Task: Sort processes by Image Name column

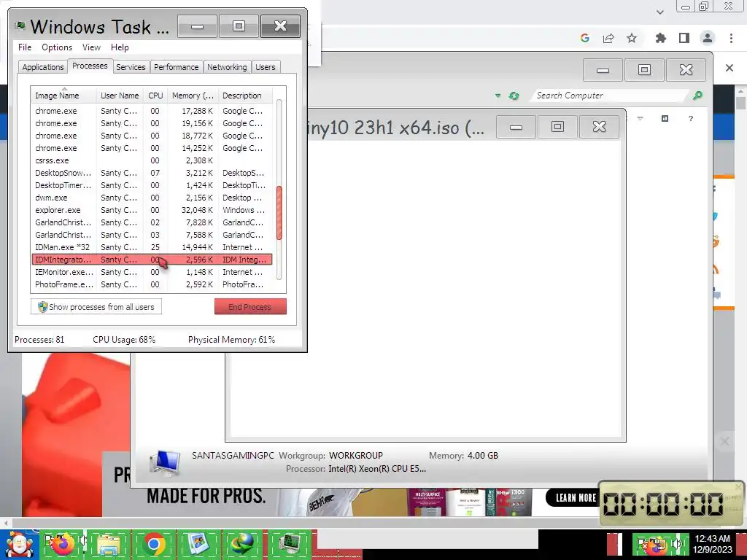Action: (64, 96)
